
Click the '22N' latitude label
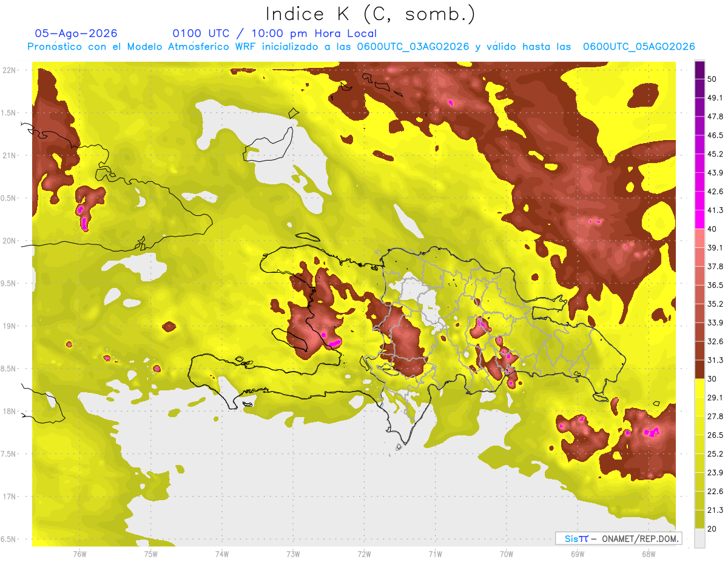point(10,70)
